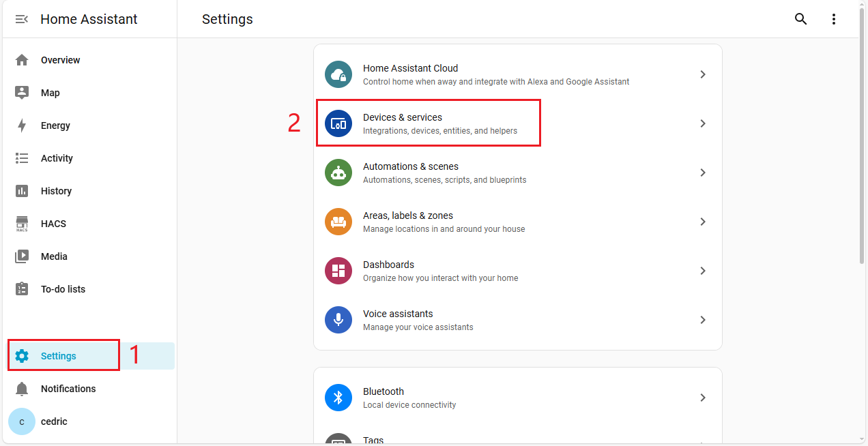Image resolution: width=868 pixels, height=446 pixels.
Task: Click the Home Assistant Cloud icon
Action: click(338, 74)
